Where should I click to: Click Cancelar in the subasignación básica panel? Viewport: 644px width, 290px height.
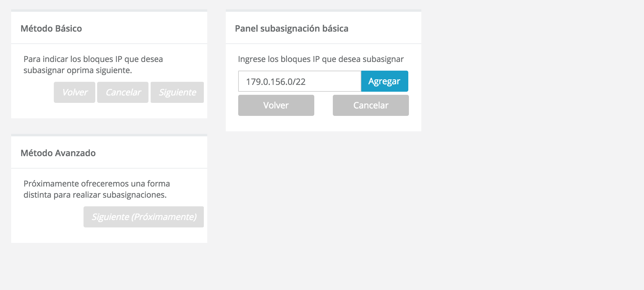[x=371, y=105]
